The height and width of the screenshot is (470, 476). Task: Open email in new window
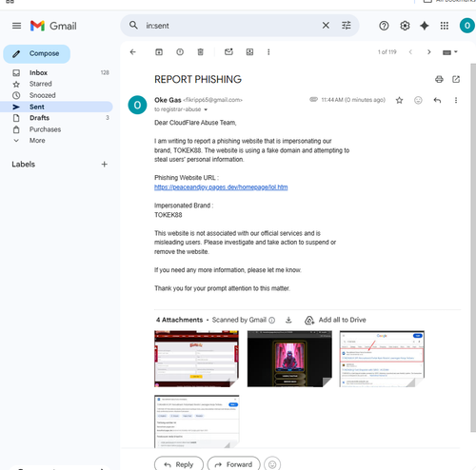(456, 79)
